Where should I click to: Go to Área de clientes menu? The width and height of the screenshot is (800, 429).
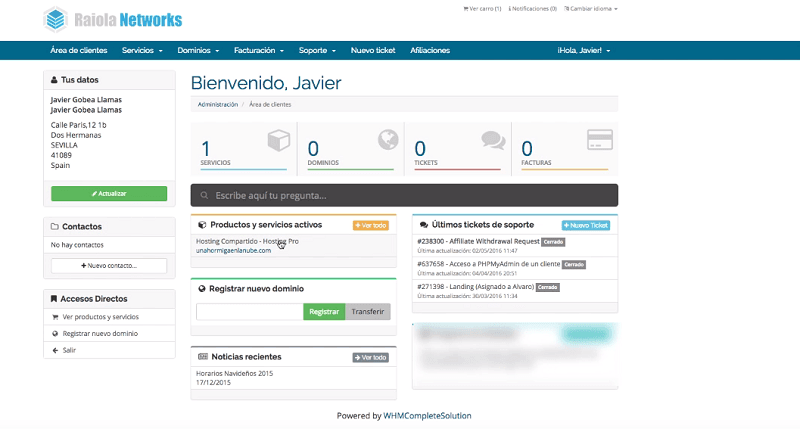[x=79, y=51]
